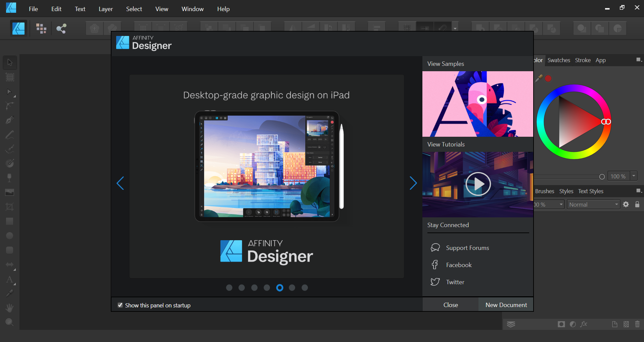The width and height of the screenshot is (644, 342).
Task: Select the seventh carousel page dot
Action: [305, 288]
